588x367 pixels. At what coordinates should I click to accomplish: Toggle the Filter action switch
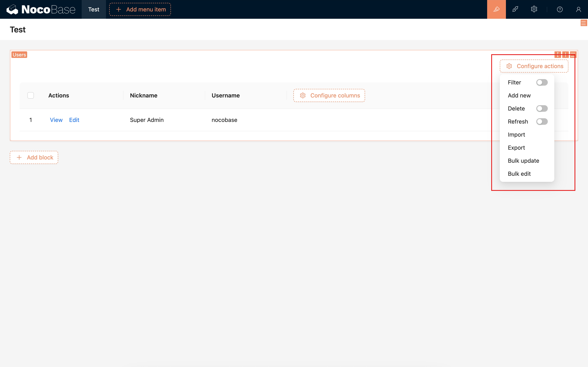click(x=542, y=82)
